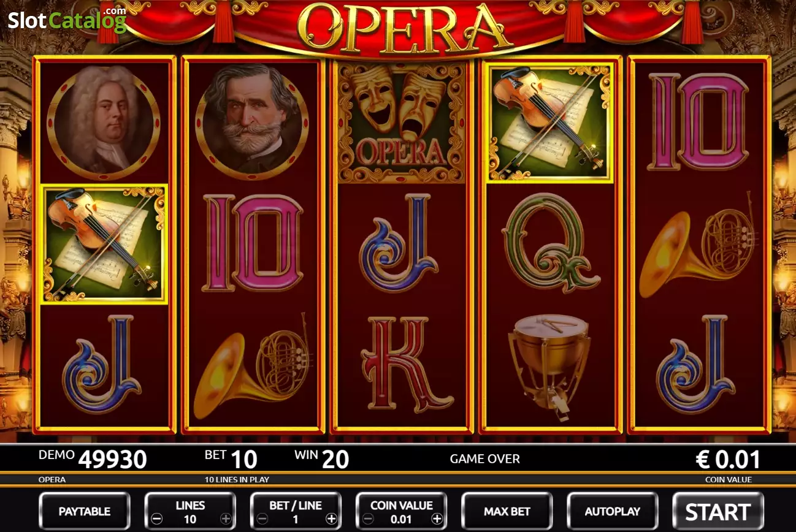
Task: Spin the reels with Start
Action: pos(718,511)
